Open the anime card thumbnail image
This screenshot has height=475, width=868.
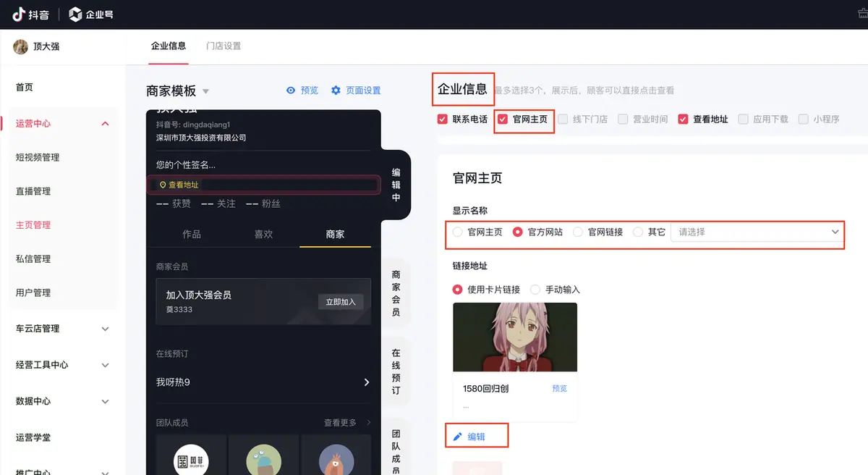[515, 337]
